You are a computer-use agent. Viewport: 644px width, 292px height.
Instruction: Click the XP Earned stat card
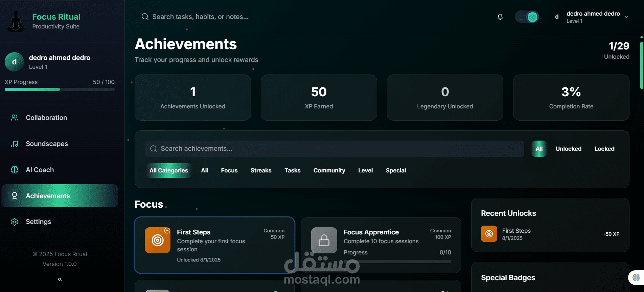point(319,98)
